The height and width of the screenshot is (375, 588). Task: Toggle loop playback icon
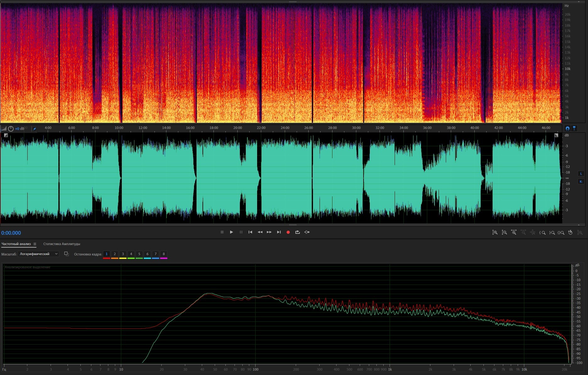297,232
